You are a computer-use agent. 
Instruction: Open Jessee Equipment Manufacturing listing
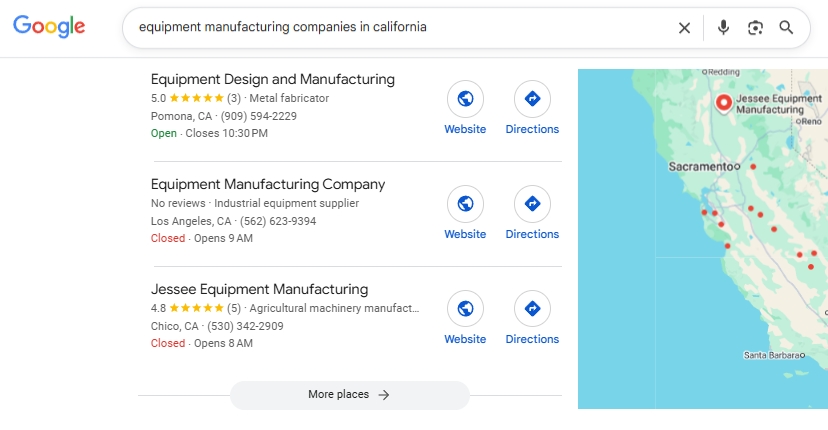click(259, 289)
